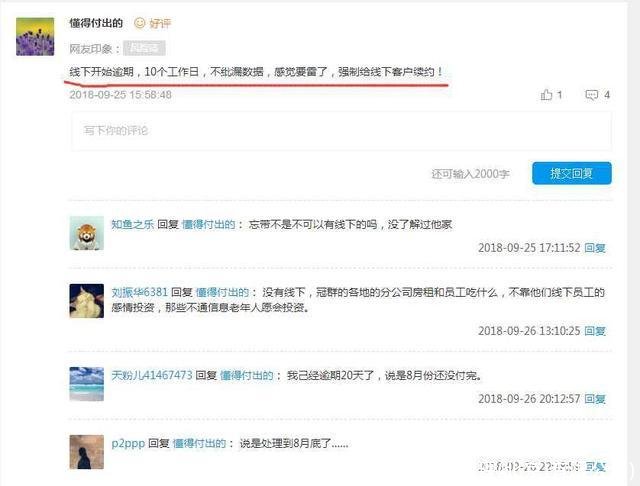Click the 懂得付出的 poster name at top
This screenshot has height=486, width=640.
coord(96,23)
